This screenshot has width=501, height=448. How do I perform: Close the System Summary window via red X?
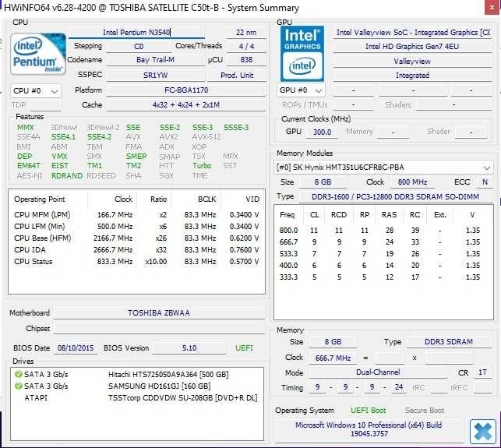click(x=492, y=8)
